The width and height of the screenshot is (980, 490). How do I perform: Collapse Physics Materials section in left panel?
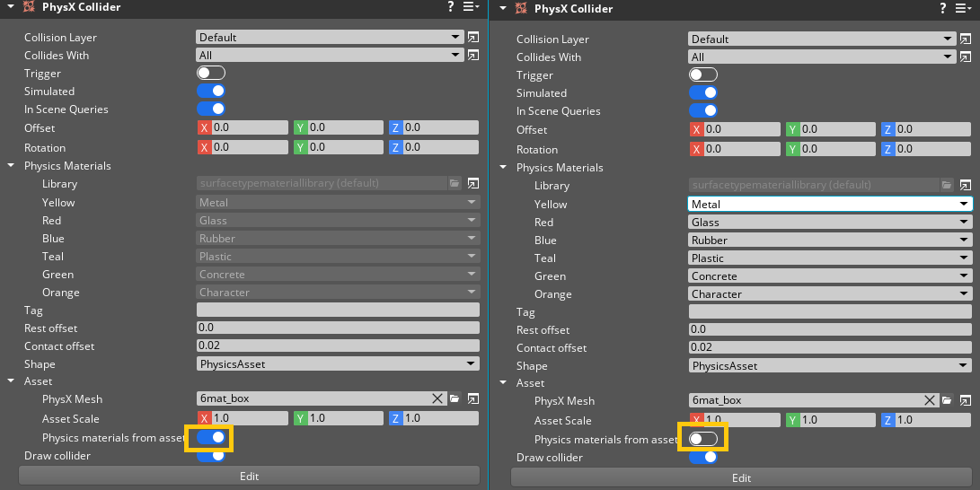coord(11,165)
